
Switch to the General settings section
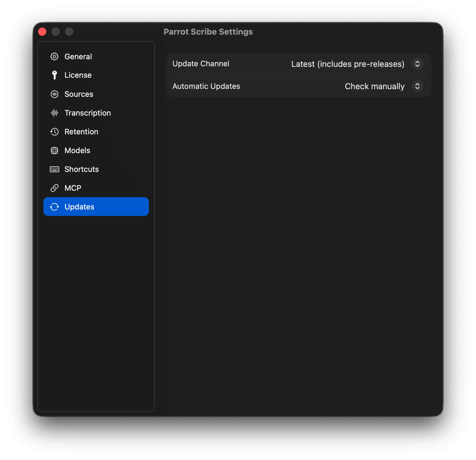(78, 56)
